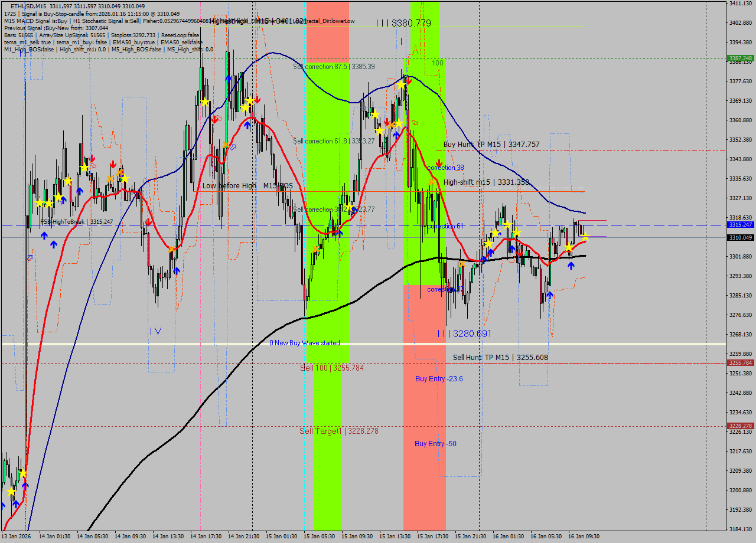The width and height of the screenshot is (756, 543).
Task: Click the Sell Hunt TP M15 3255.608 label
Action: point(500,357)
